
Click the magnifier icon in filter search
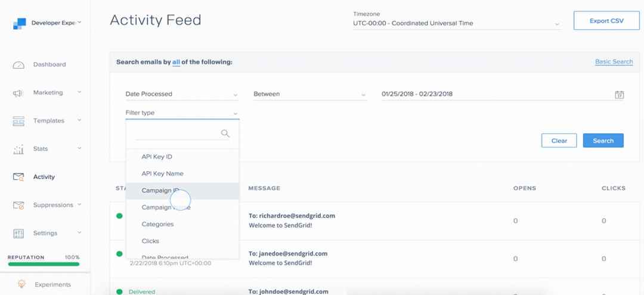click(x=225, y=133)
